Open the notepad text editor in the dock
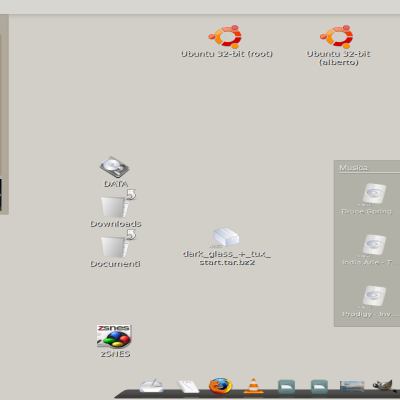 point(188,387)
